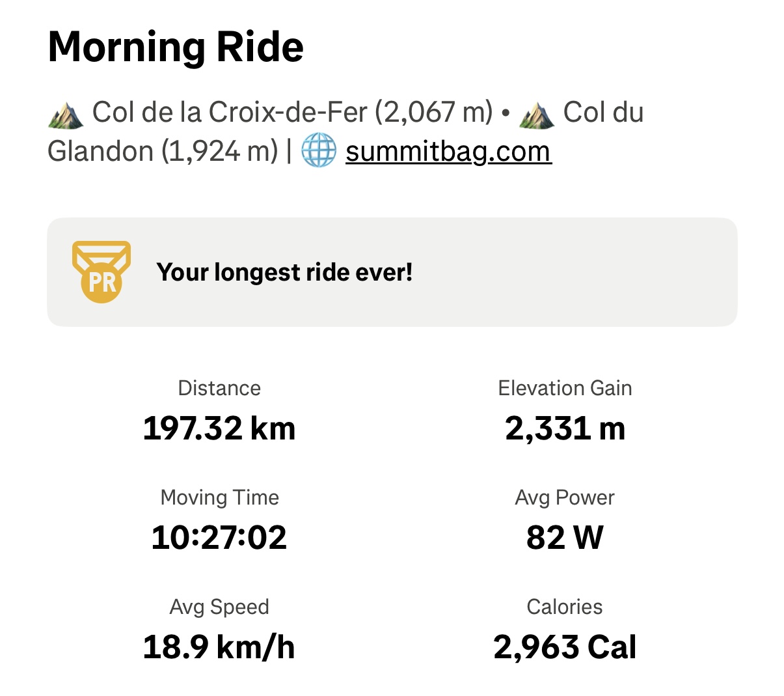Select the 10:27:02 moving time value

click(219, 538)
